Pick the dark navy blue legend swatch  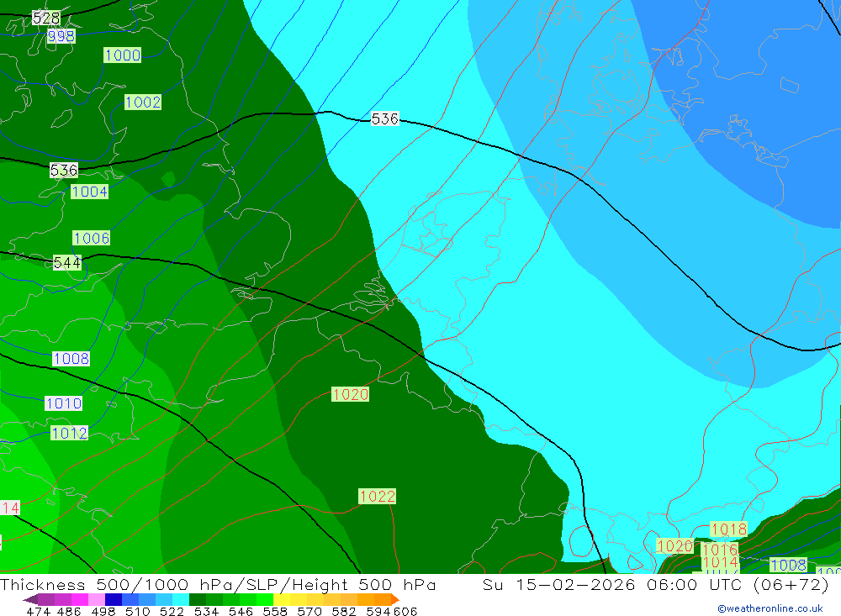pyautogui.click(x=114, y=599)
